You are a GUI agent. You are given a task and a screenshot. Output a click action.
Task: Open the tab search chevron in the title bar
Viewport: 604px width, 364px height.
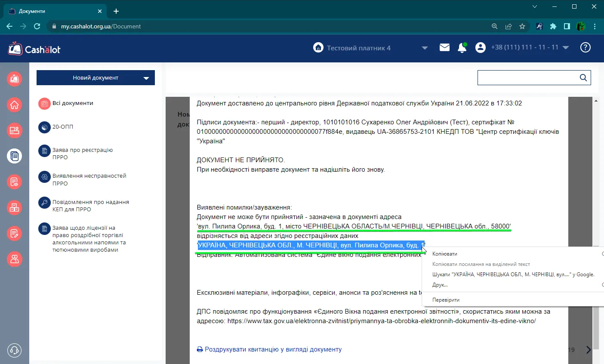(535, 6)
